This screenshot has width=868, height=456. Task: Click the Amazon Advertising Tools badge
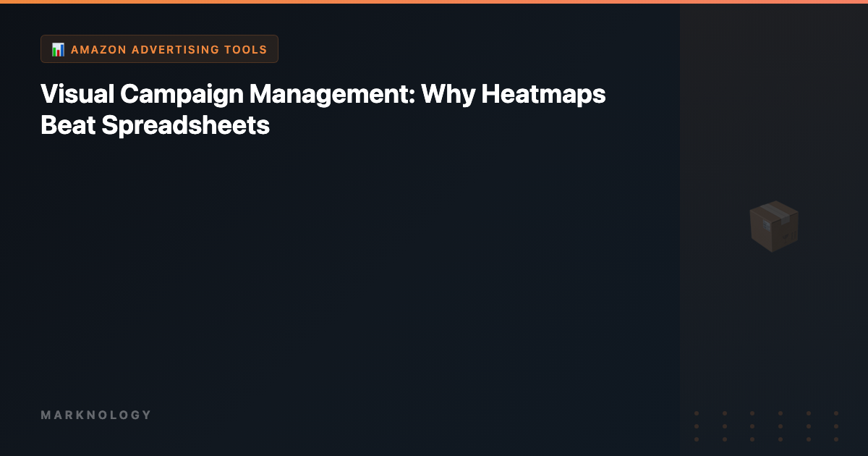159,49
